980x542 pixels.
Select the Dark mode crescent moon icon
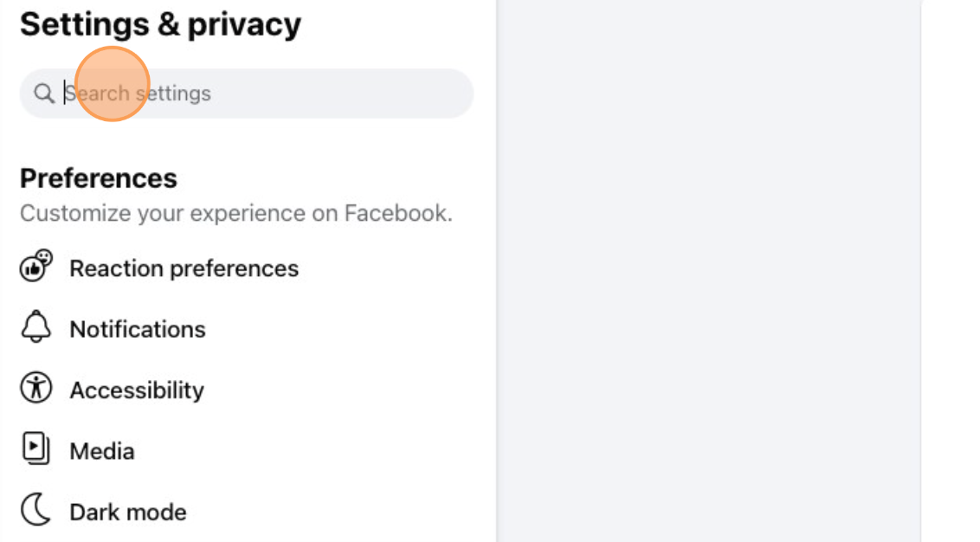tap(35, 509)
